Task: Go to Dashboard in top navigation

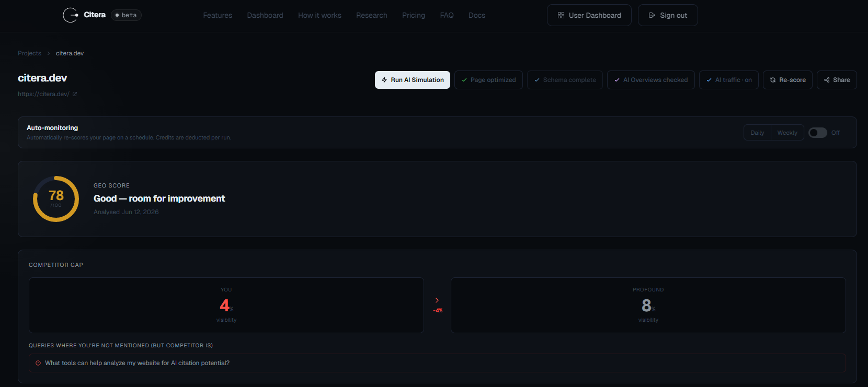Action: (x=265, y=15)
